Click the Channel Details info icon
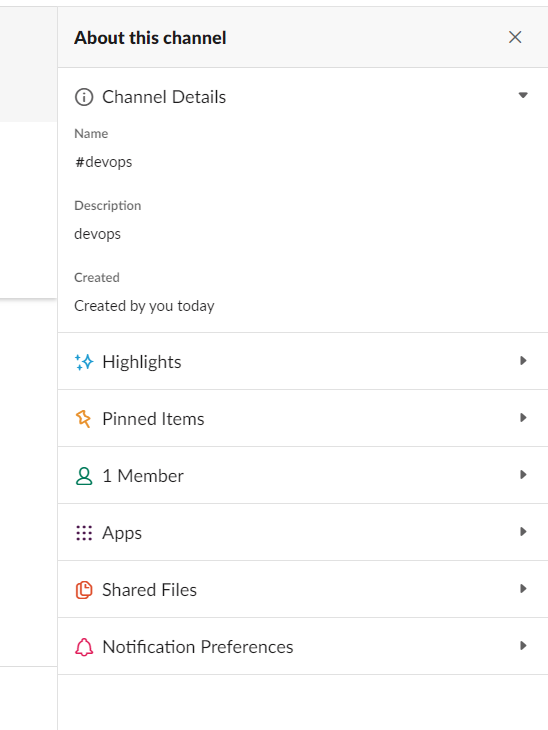Screen dimensions: 548x730 click(x=84, y=97)
